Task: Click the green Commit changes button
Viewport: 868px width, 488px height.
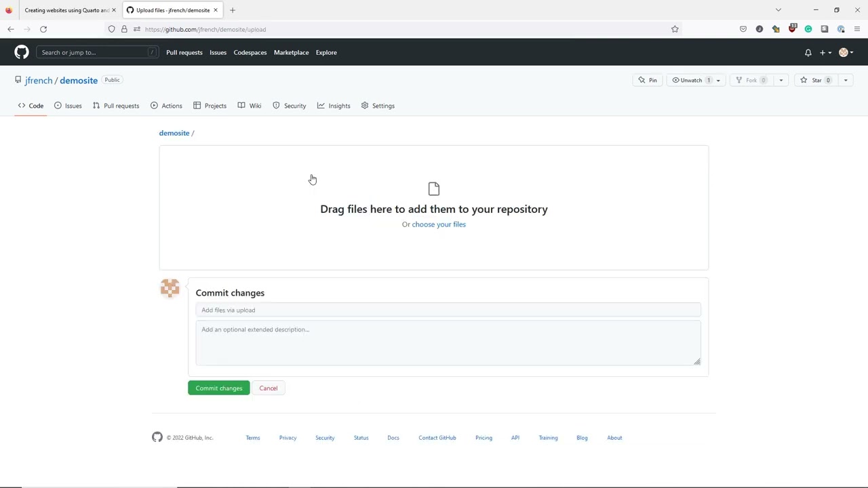Action: coord(219,388)
